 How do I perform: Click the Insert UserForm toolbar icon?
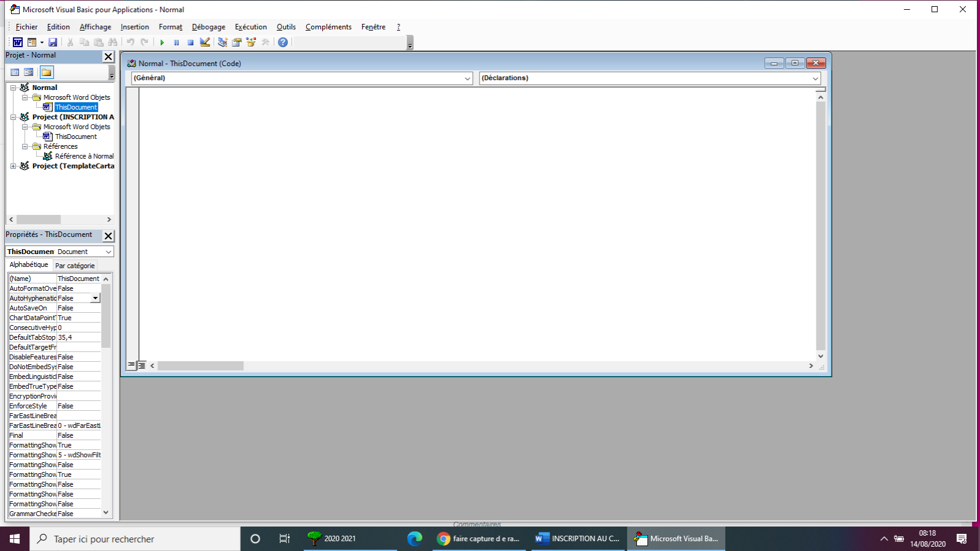(x=32, y=42)
